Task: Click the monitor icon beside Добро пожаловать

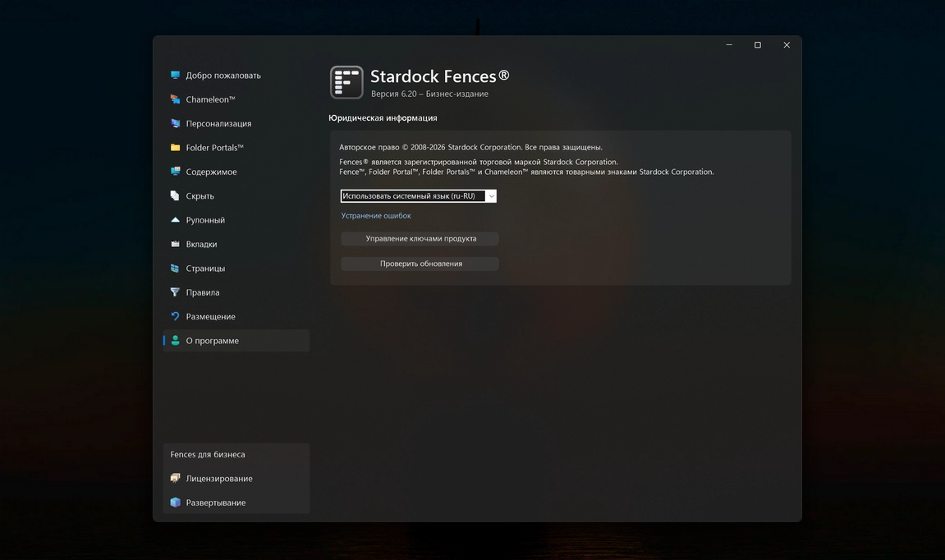Action: click(176, 76)
